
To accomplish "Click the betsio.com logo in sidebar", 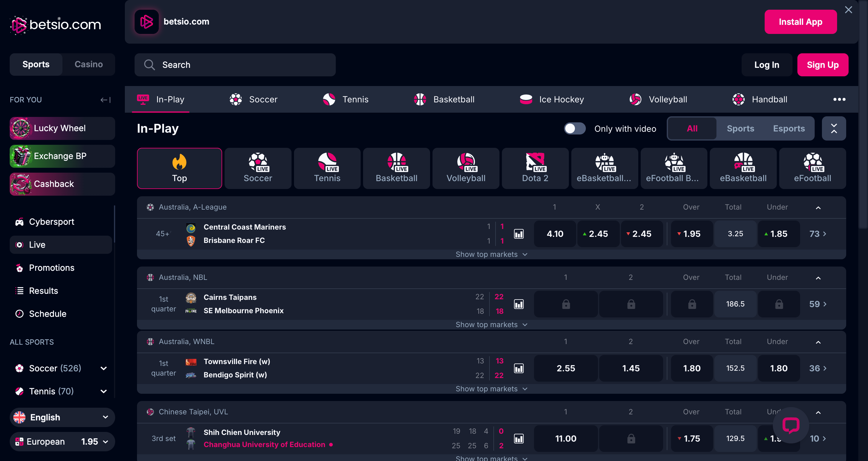I will point(55,25).
